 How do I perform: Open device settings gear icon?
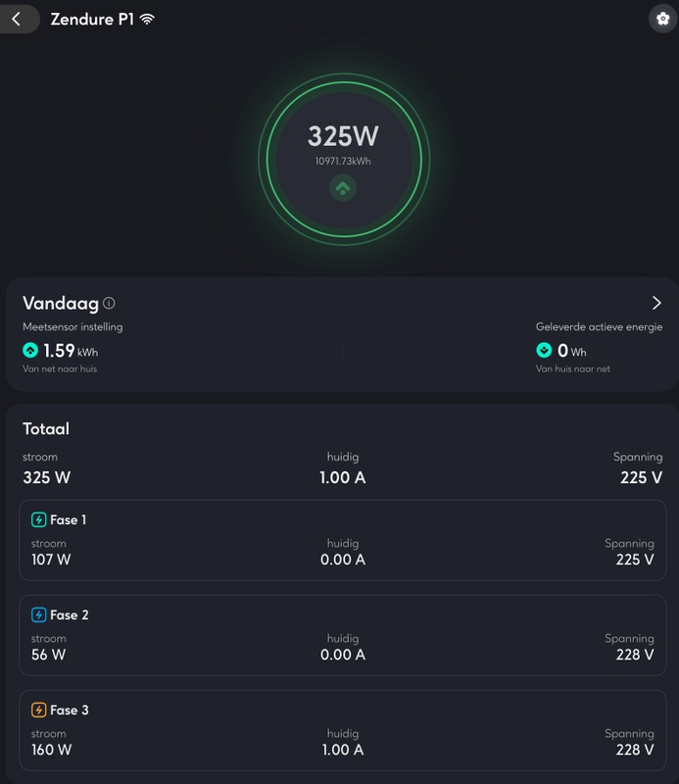[x=662, y=19]
